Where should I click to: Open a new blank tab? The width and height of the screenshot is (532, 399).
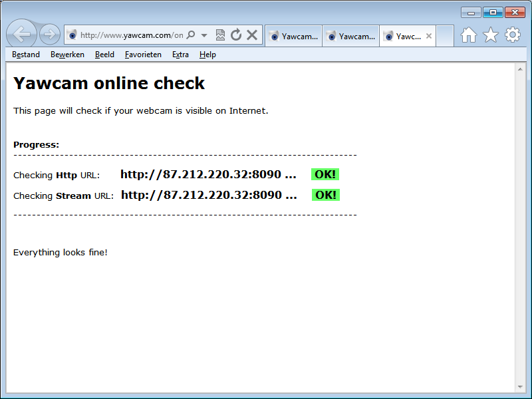pos(445,36)
